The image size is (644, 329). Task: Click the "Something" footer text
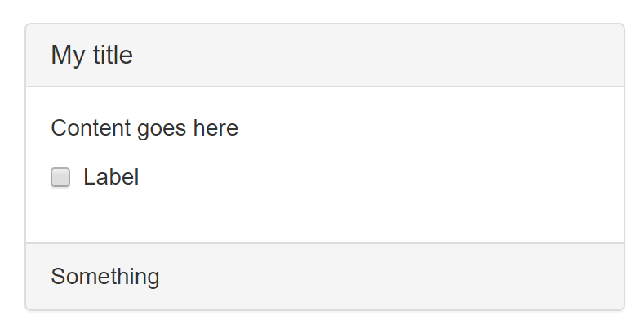[104, 277]
